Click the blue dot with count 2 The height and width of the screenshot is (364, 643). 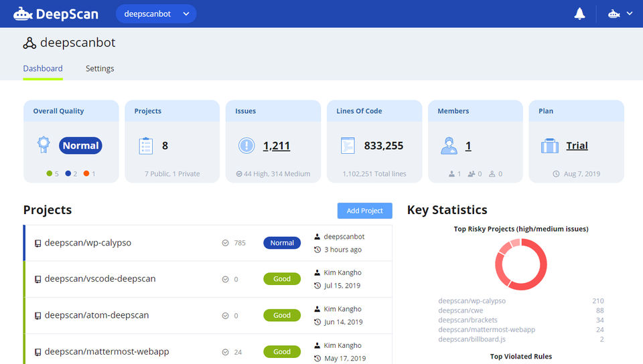tap(68, 173)
